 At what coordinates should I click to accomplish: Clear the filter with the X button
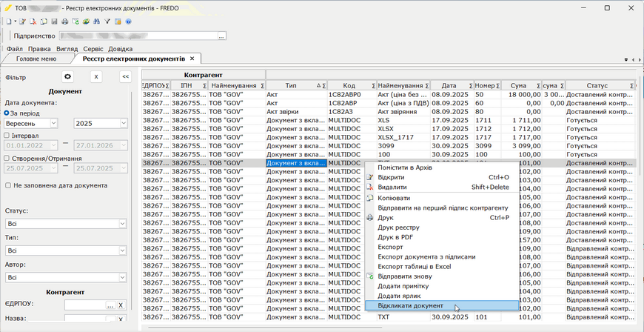[x=96, y=76]
